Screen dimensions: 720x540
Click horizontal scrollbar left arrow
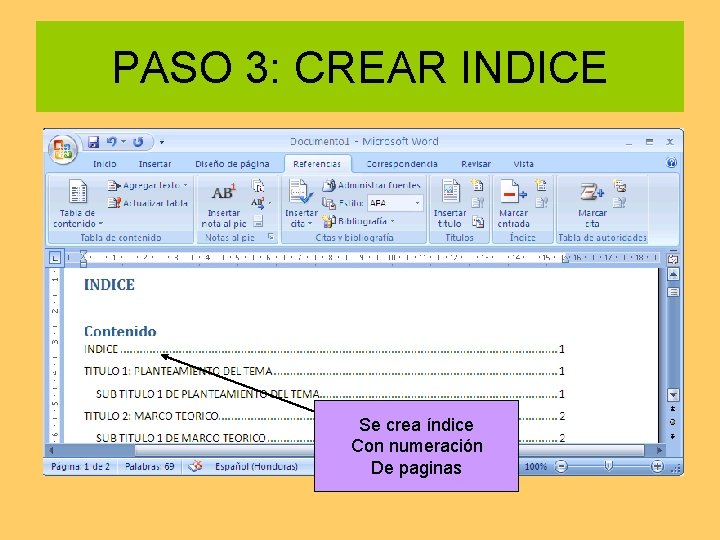[51, 450]
